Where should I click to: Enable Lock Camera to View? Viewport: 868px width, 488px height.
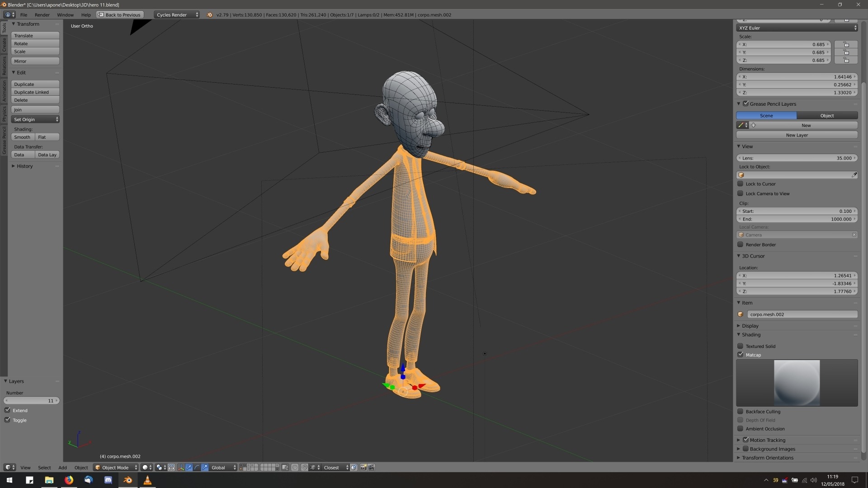[740, 193]
